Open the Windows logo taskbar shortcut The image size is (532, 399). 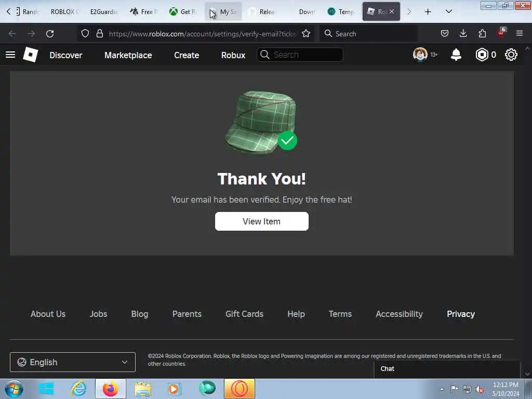(x=46, y=389)
